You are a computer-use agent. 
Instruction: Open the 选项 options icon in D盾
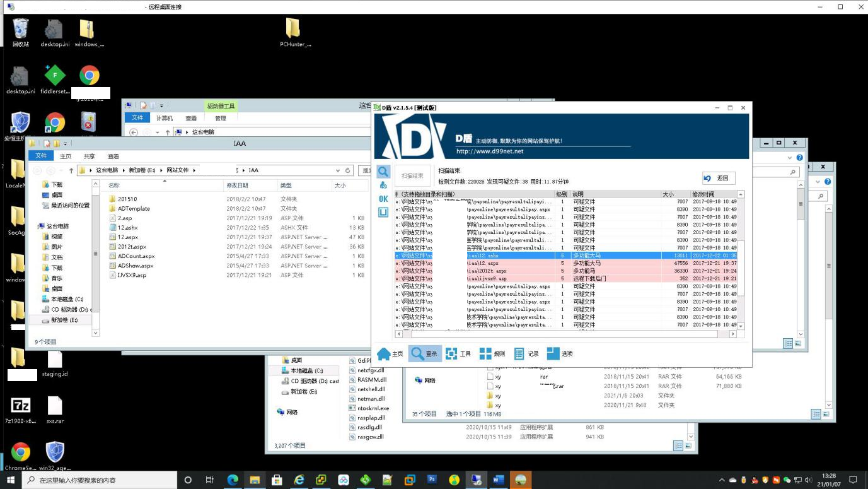pos(560,353)
